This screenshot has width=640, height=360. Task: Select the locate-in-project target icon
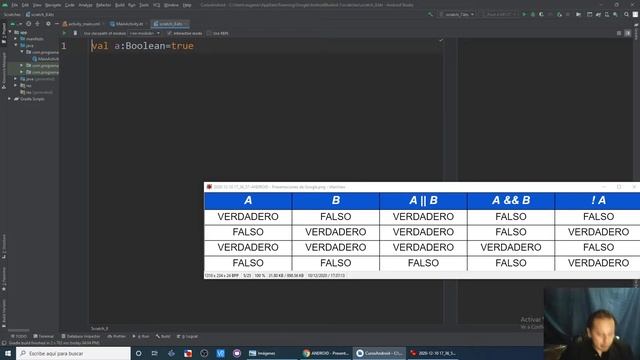(x=29, y=24)
